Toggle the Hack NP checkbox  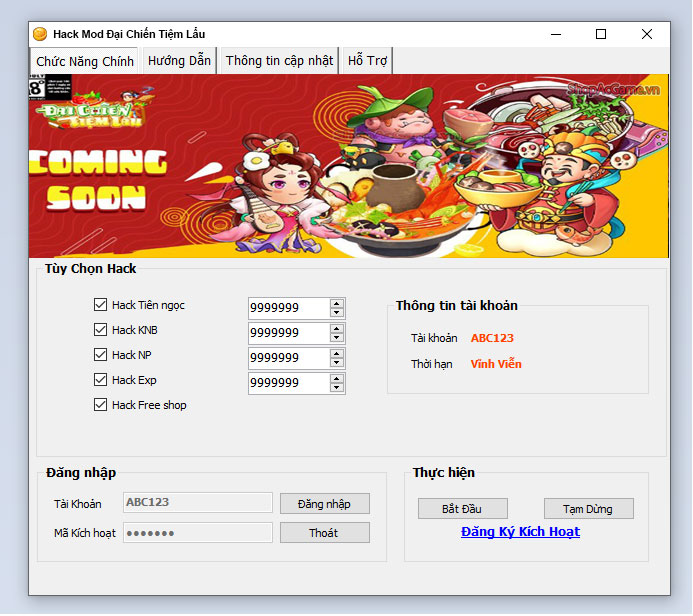pos(100,354)
